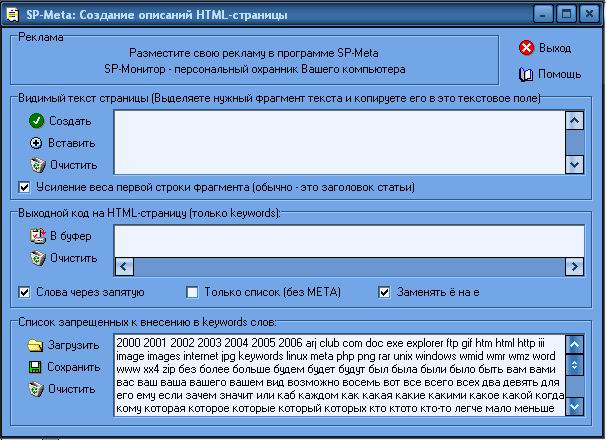
Task: Maximize the SP-Meta window
Action: pos(566,15)
